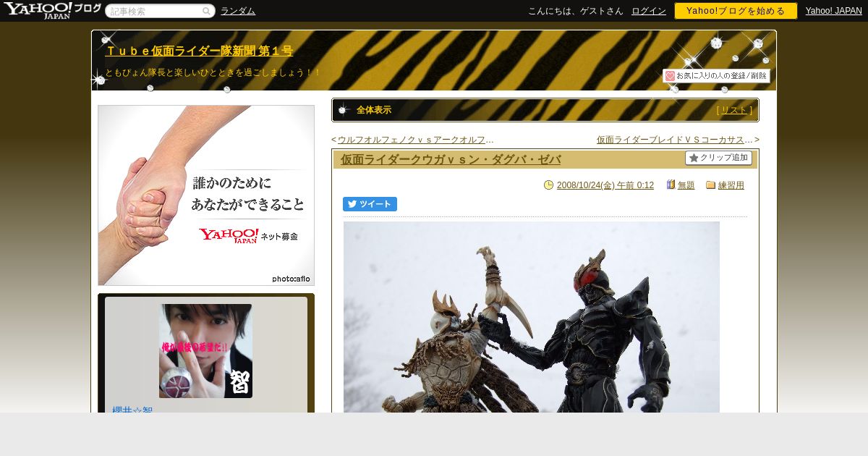
Task: Go to Yahoo! JAPAN link
Action: tap(834, 11)
